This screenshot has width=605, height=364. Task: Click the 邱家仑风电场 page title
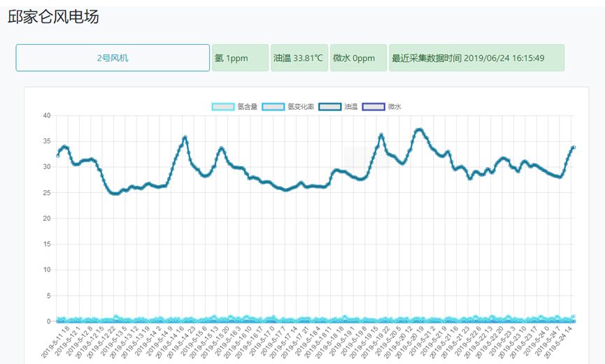[x=53, y=17]
